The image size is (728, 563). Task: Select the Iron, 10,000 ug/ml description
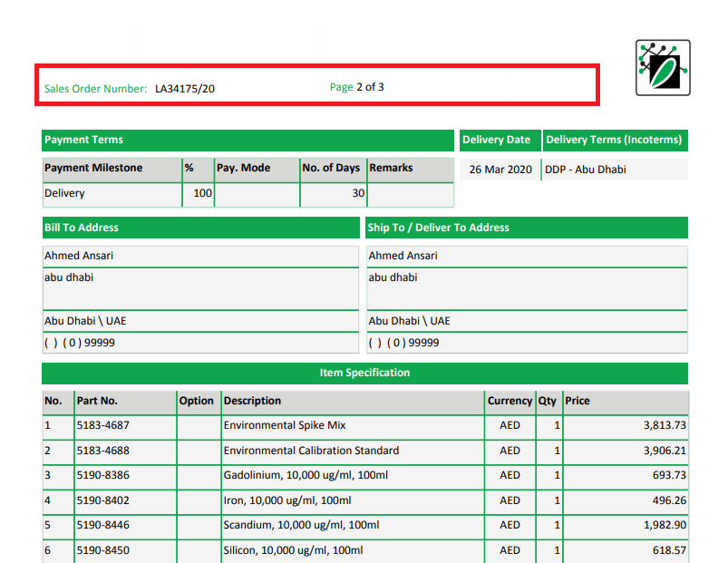click(286, 500)
